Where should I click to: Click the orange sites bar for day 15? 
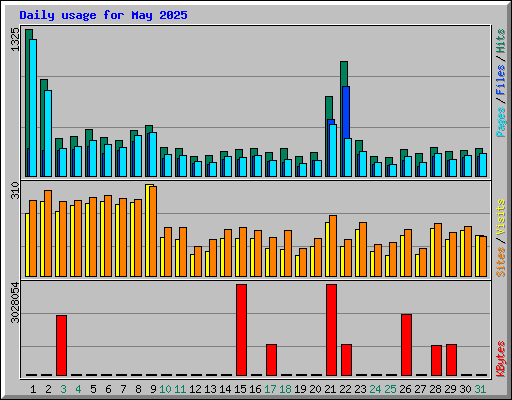pos(243,252)
